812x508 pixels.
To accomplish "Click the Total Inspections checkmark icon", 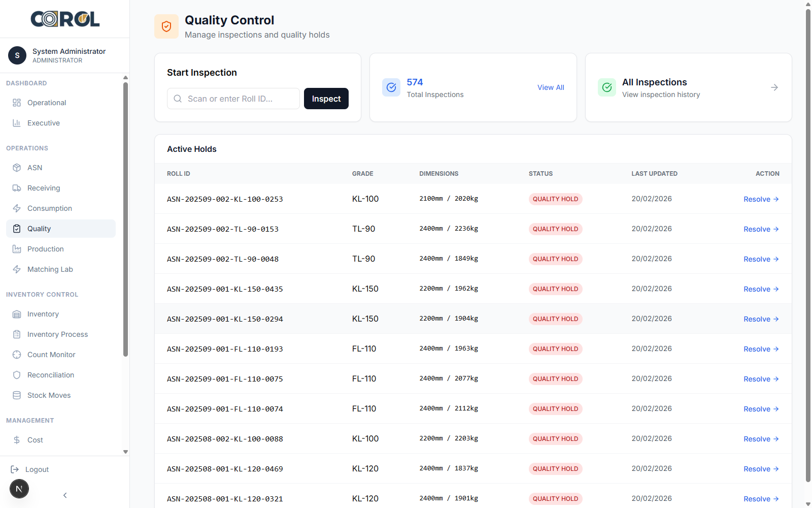I will (391, 87).
